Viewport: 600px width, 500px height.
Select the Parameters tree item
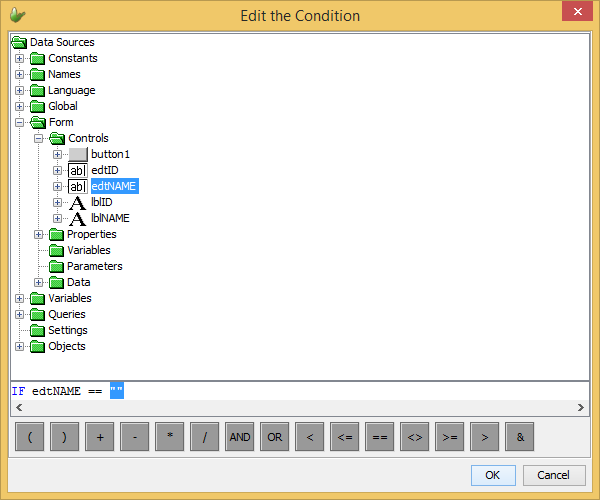(94, 266)
